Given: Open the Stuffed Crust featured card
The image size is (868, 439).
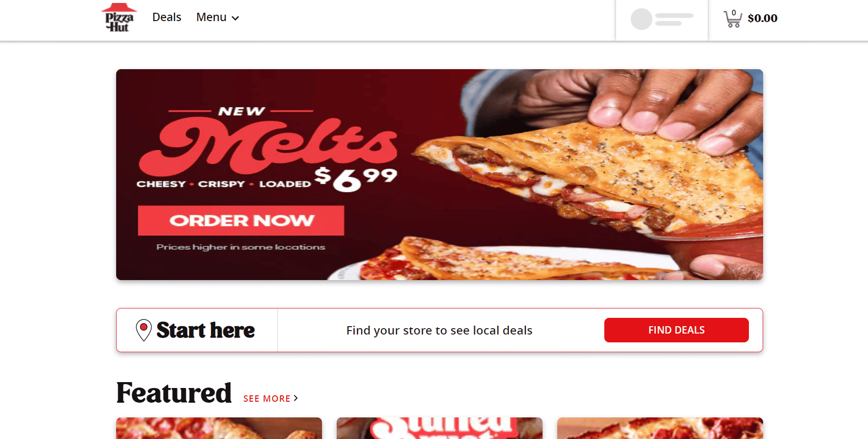Looking at the screenshot, I should click(x=440, y=428).
